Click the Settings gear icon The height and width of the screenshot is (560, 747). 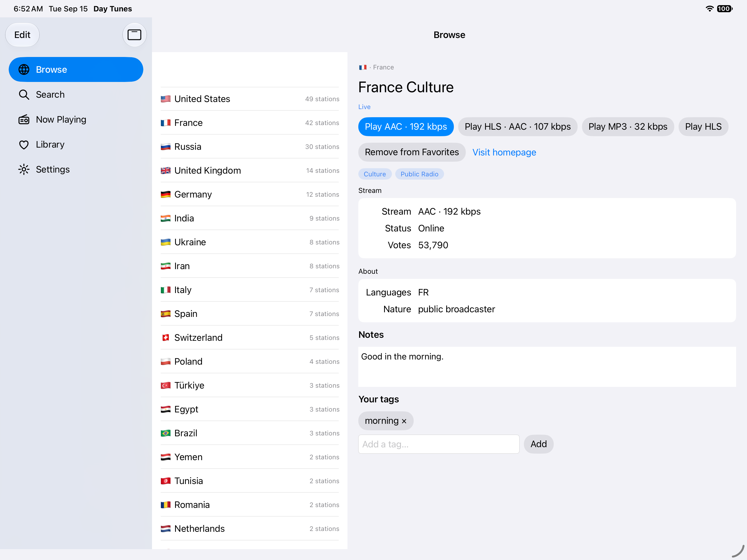[x=24, y=170]
